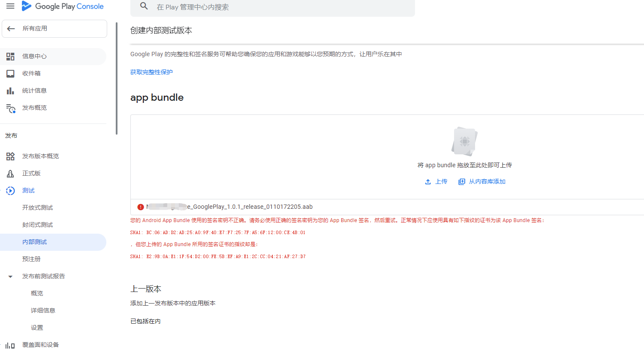Click the 收件箱 inbox icon
This screenshot has width=644, height=355.
click(10, 73)
